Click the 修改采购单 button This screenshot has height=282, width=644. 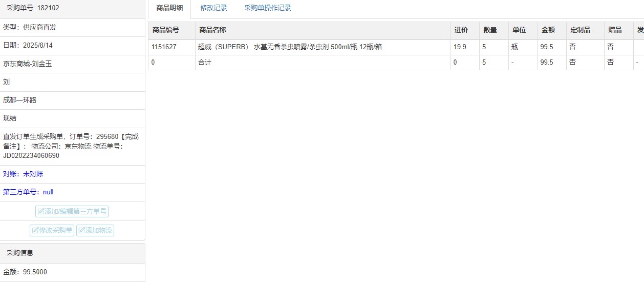[x=52, y=230]
